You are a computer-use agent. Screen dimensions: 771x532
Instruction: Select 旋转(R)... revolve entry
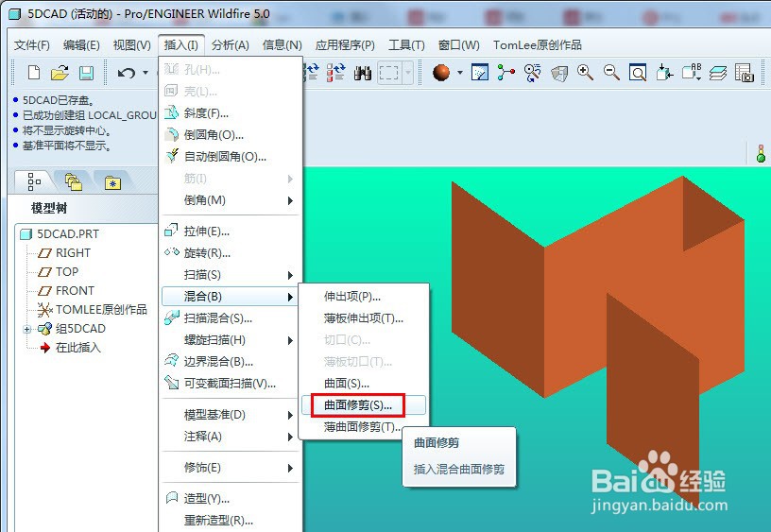[231, 252]
